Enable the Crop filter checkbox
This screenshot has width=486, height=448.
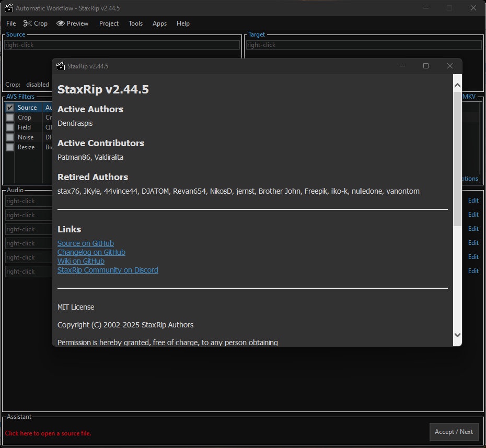point(10,117)
